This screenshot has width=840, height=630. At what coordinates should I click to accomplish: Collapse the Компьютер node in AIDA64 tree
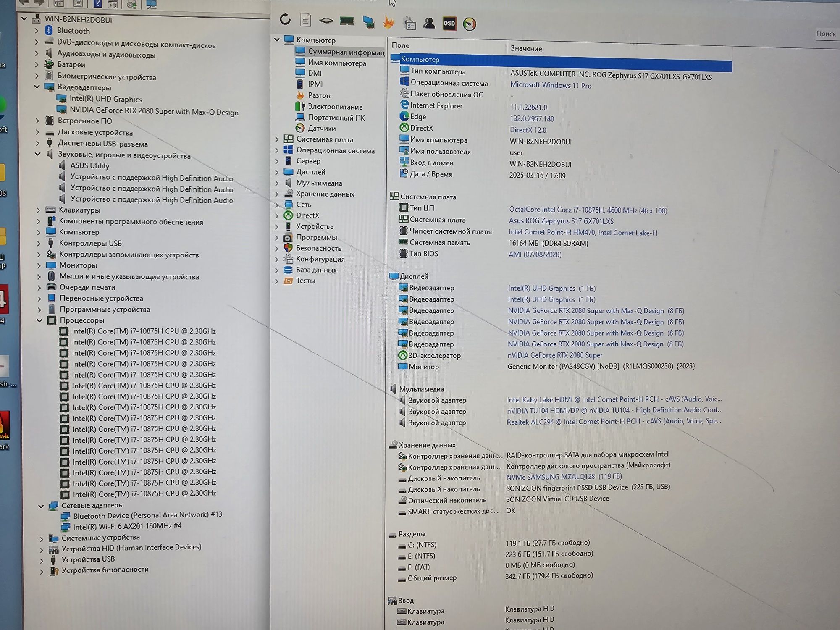tap(277, 39)
